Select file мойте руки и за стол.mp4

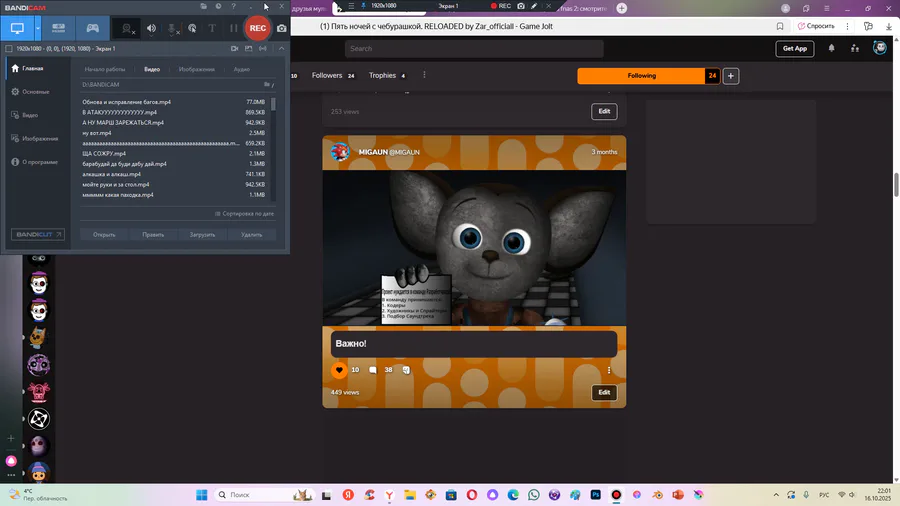(x=174, y=185)
